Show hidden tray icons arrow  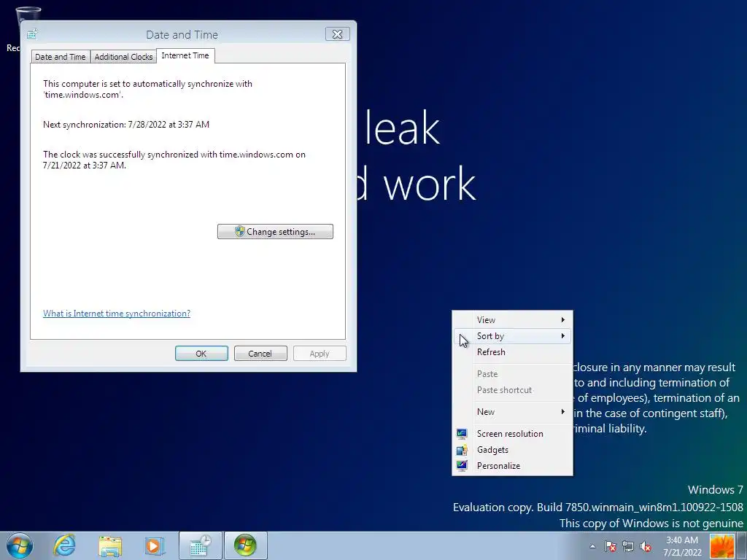pos(592,546)
